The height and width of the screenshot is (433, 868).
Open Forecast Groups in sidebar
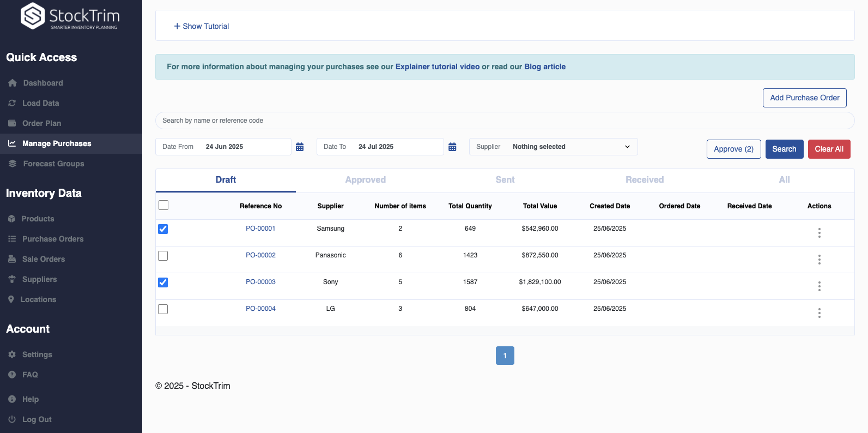53,164
